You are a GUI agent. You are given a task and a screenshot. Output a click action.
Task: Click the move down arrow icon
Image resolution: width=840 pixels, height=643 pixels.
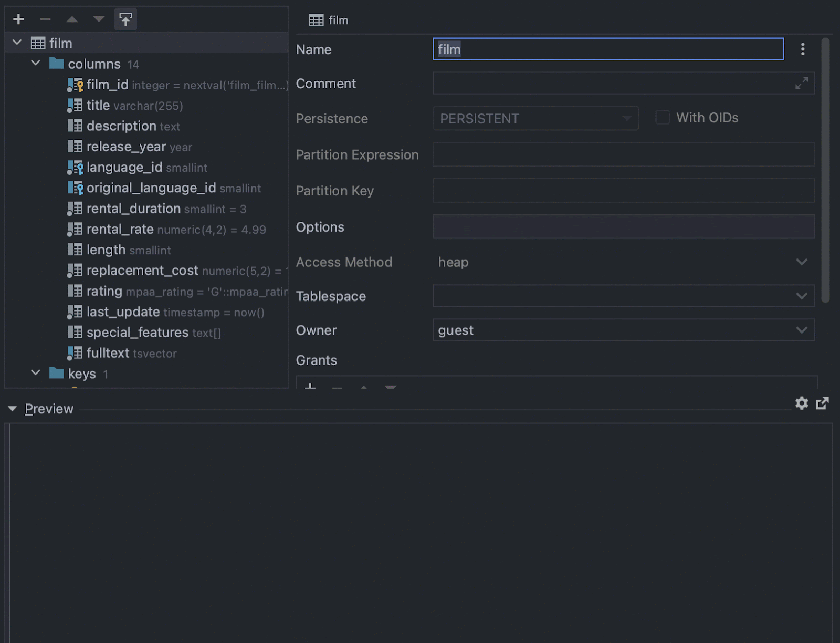(99, 19)
